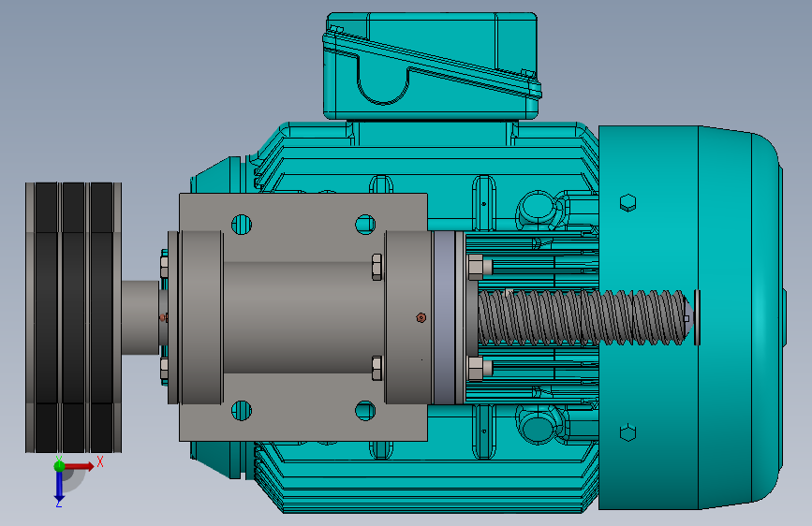The height and width of the screenshot is (526, 812).
Task: Select the gray shaft between the pulley and the housing
Action: point(140,317)
